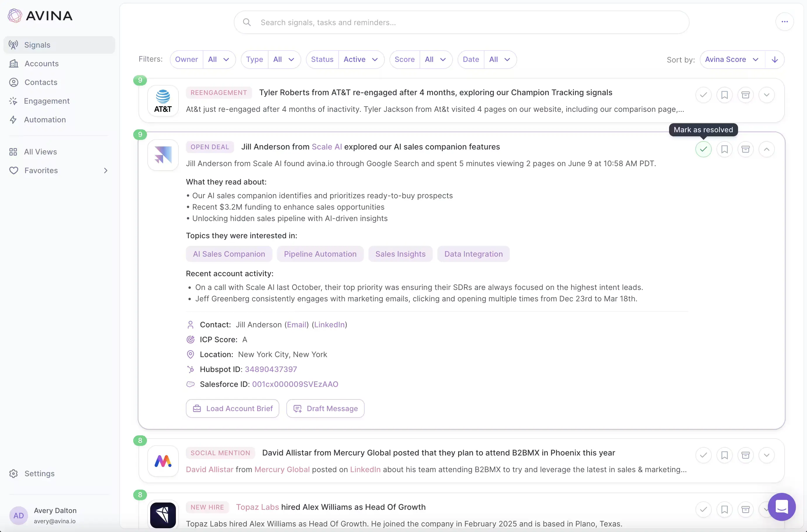Click the Scale AI company logo
Image resolution: width=807 pixels, height=532 pixels.
[163, 155]
